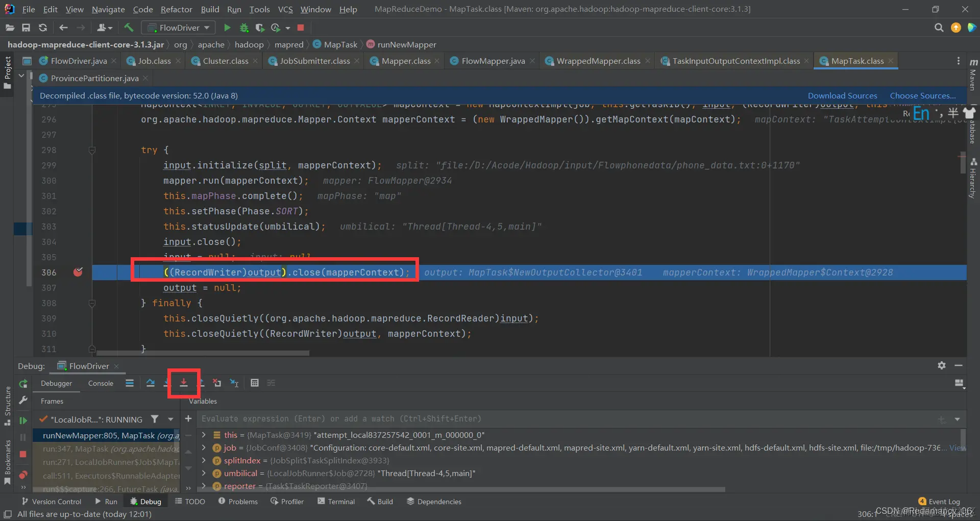Click the Show Execution Point icon

(x=130, y=383)
